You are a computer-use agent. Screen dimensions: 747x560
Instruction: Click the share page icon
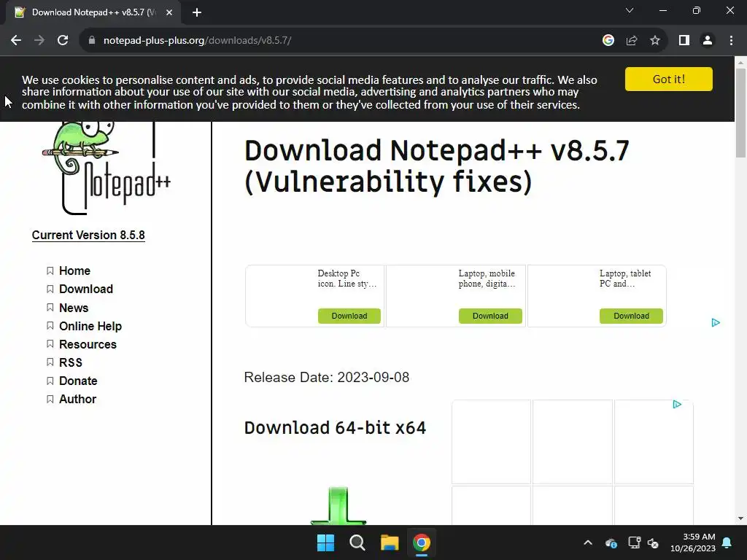point(632,41)
